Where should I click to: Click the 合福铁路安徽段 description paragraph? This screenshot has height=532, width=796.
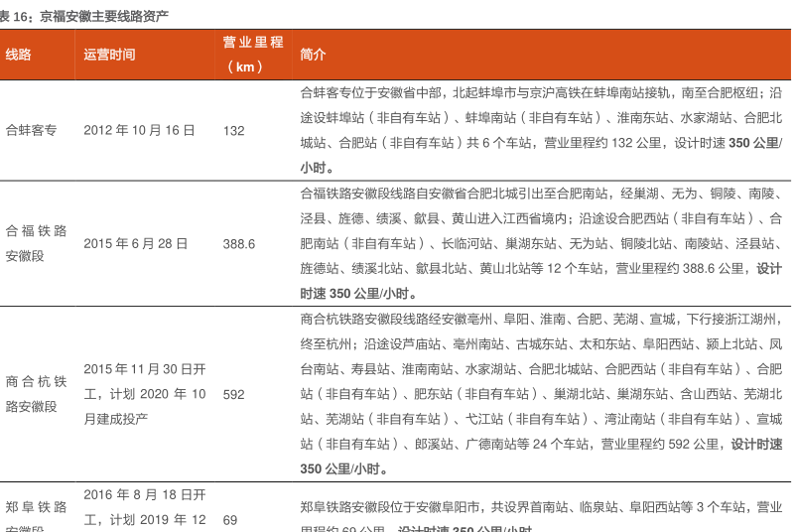(x=541, y=243)
